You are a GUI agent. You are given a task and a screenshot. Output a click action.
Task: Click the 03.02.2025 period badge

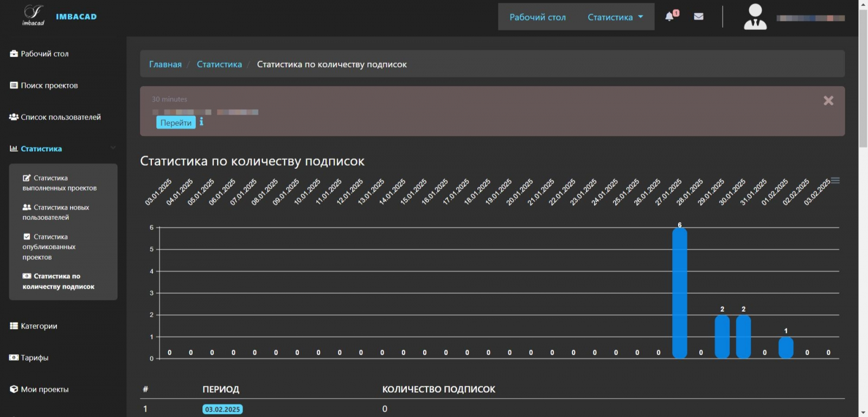coord(222,409)
